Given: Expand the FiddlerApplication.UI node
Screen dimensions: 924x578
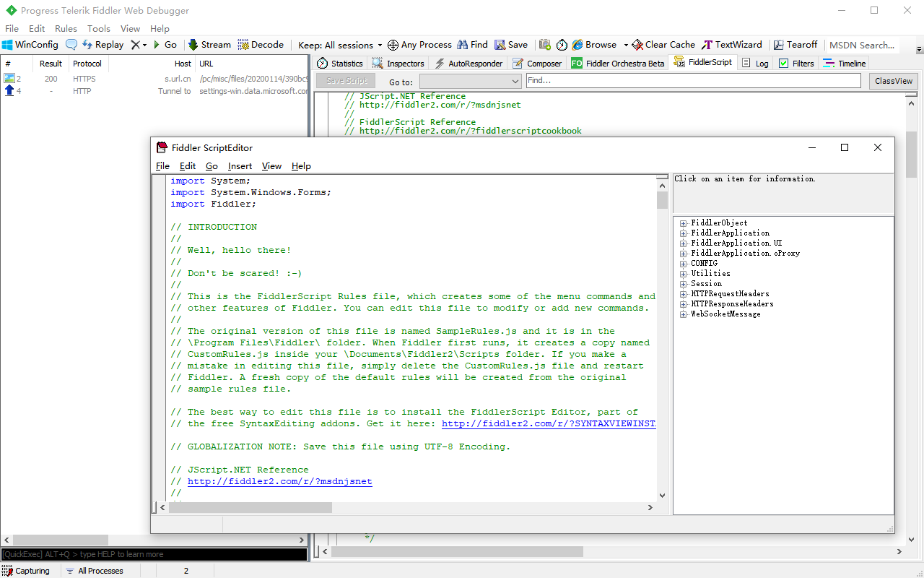Looking at the screenshot, I should click(683, 243).
